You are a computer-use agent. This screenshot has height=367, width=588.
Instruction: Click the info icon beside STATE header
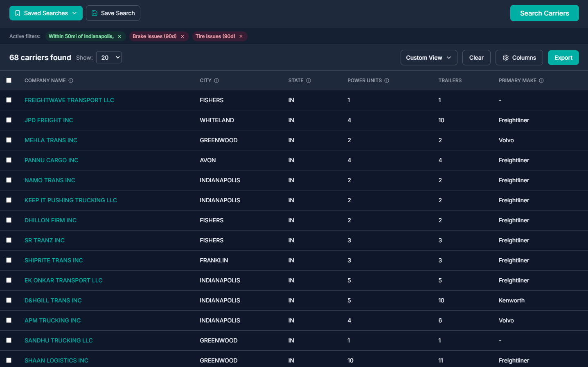(x=308, y=81)
